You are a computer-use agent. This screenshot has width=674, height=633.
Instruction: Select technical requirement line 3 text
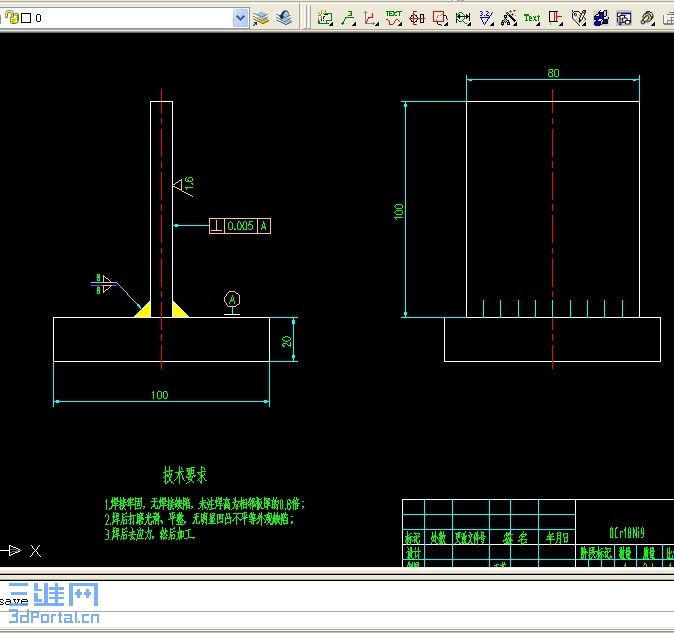(x=150, y=534)
